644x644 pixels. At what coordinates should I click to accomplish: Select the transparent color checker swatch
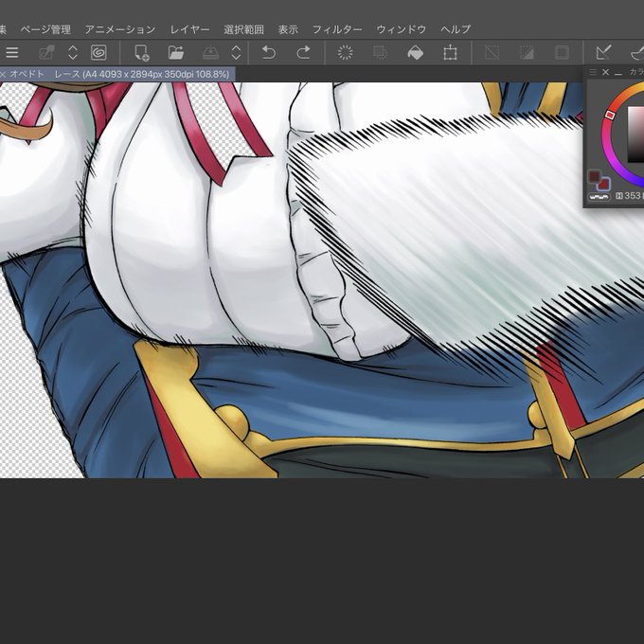(599, 197)
